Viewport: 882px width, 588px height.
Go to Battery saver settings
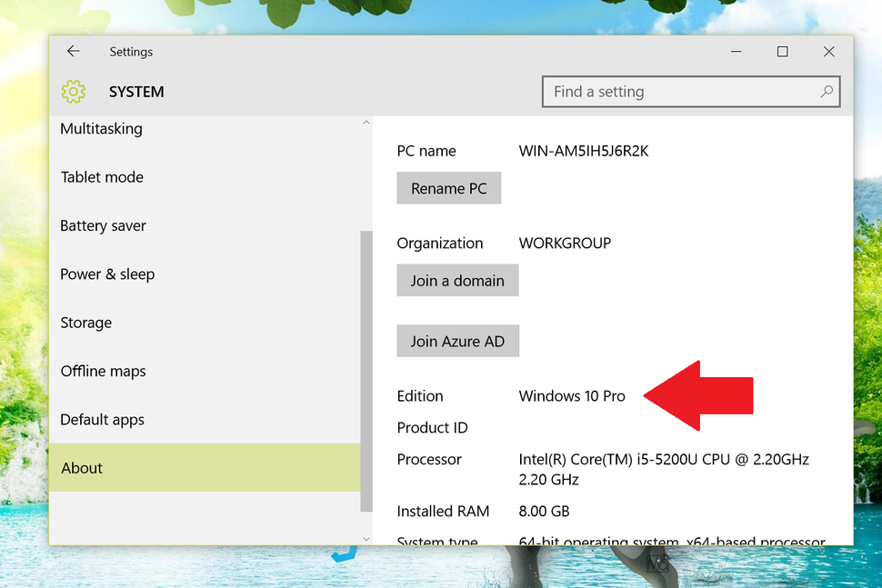pyautogui.click(x=103, y=225)
